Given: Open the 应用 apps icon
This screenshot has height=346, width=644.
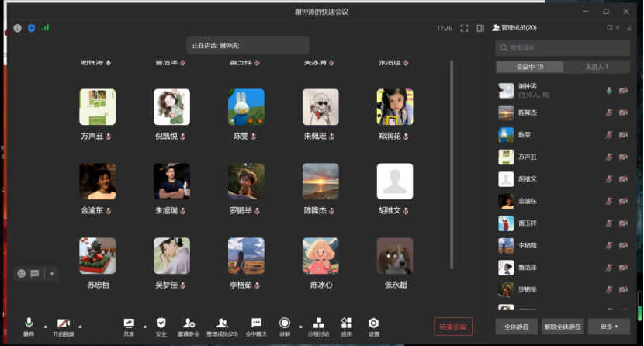Looking at the screenshot, I should 346,324.
